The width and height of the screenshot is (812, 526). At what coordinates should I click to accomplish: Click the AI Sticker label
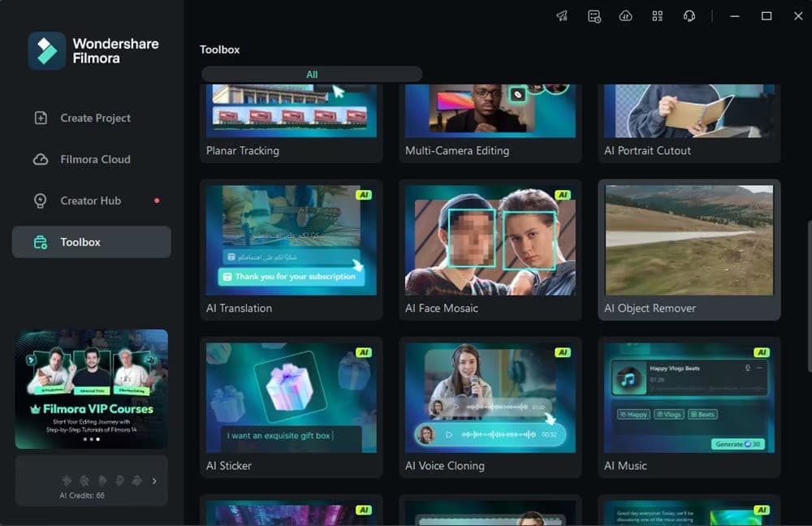pos(229,465)
